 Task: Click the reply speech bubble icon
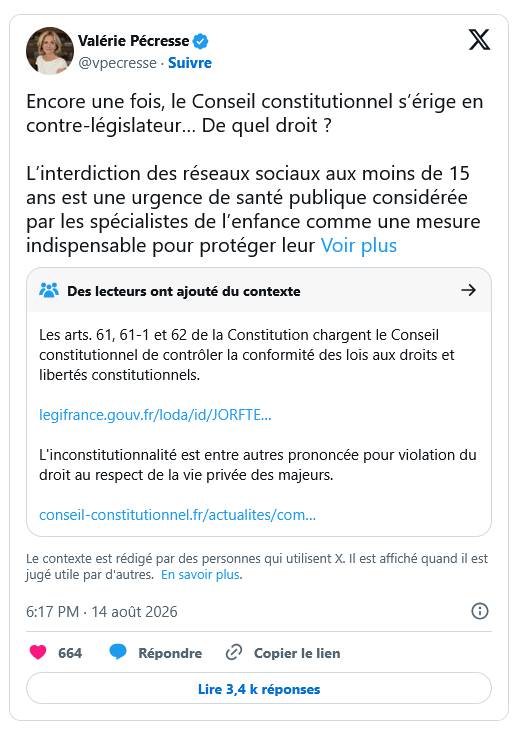coord(118,652)
